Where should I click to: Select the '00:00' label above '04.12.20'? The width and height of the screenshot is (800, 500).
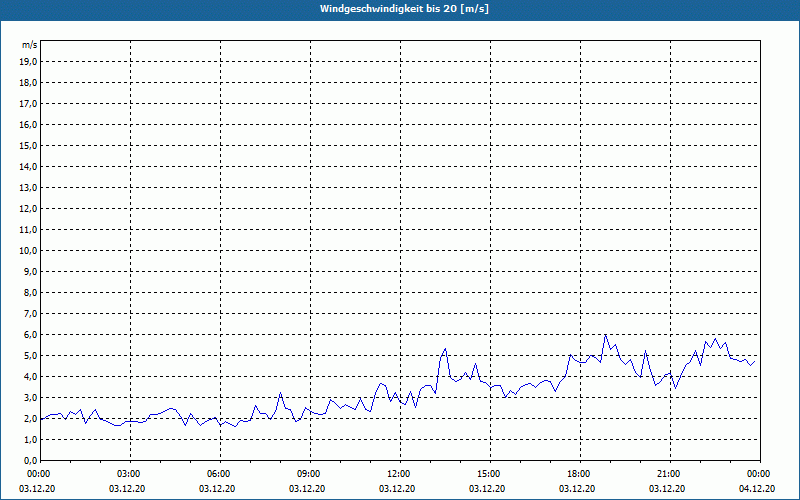coord(760,474)
